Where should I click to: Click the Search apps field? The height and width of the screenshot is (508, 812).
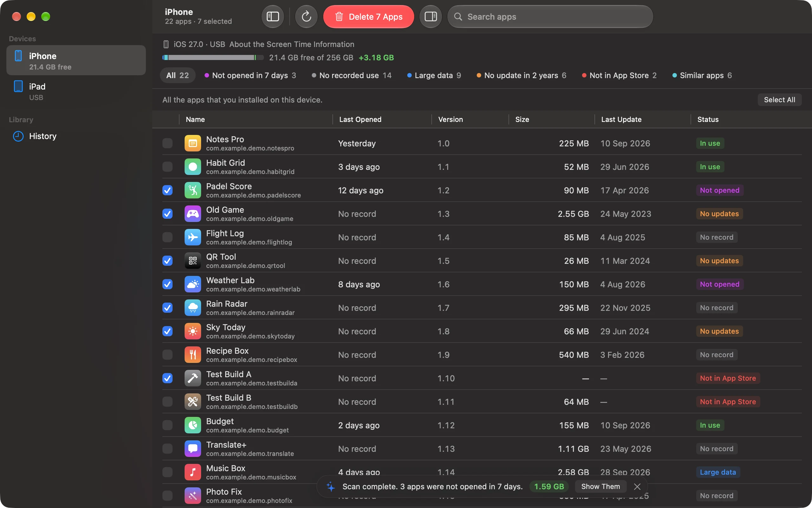[x=550, y=17]
